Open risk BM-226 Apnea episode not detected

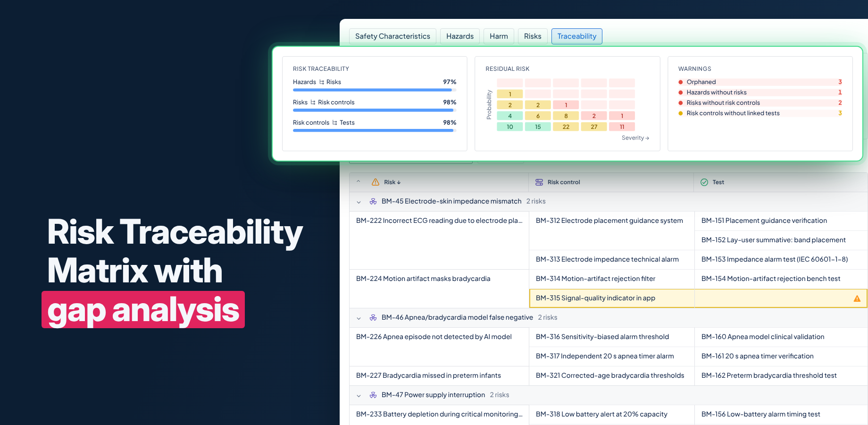point(434,337)
